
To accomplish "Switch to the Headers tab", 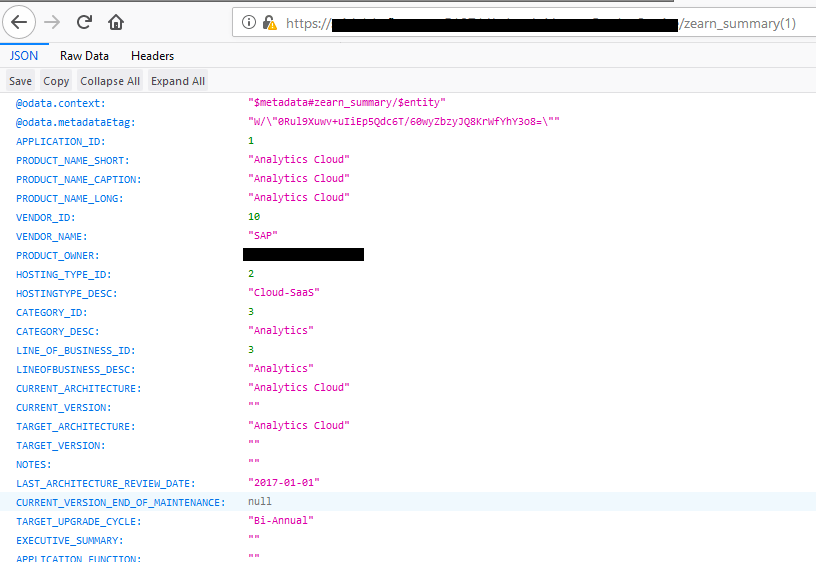I will 152,56.
